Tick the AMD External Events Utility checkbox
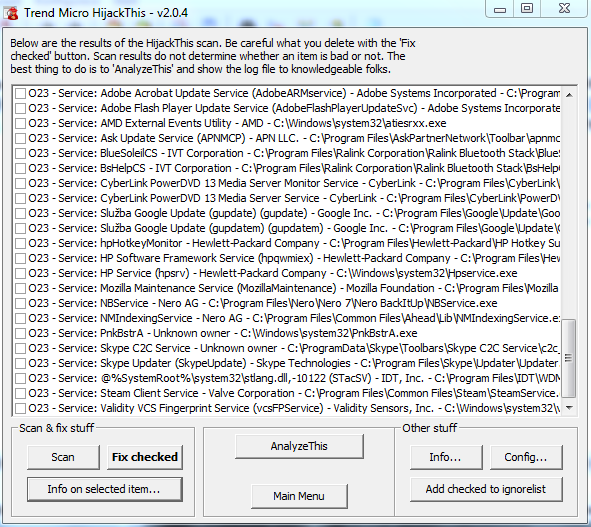 pos(20,124)
